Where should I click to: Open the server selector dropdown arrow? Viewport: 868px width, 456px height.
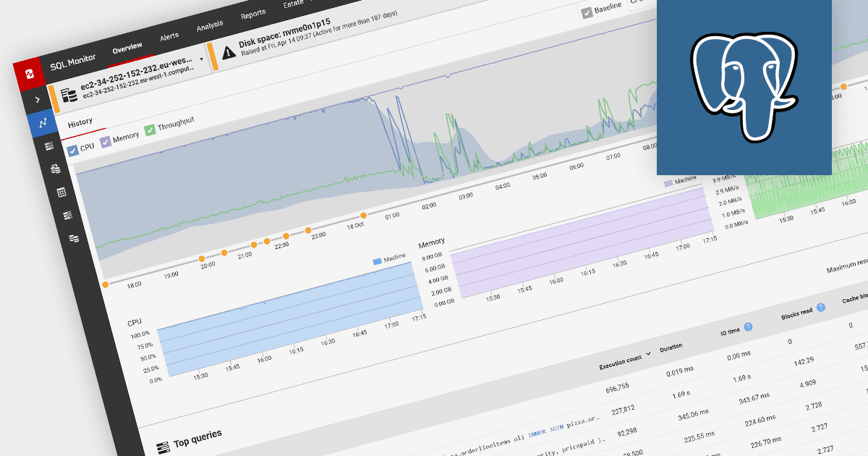point(201,59)
